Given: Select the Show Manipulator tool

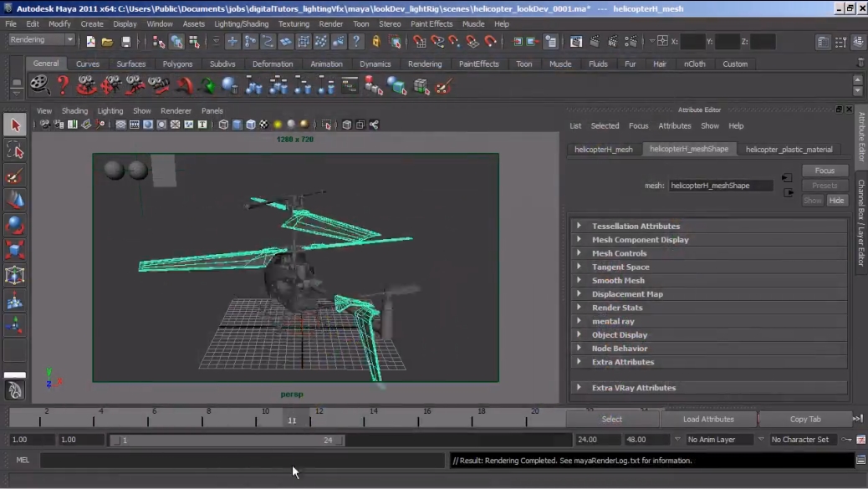Looking at the screenshot, I should pyautogui.click(x=15, y=325).
